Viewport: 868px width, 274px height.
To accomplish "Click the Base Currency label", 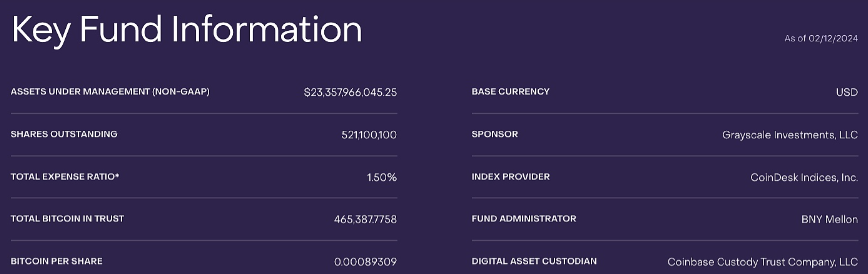I will (x=511, y=92).
